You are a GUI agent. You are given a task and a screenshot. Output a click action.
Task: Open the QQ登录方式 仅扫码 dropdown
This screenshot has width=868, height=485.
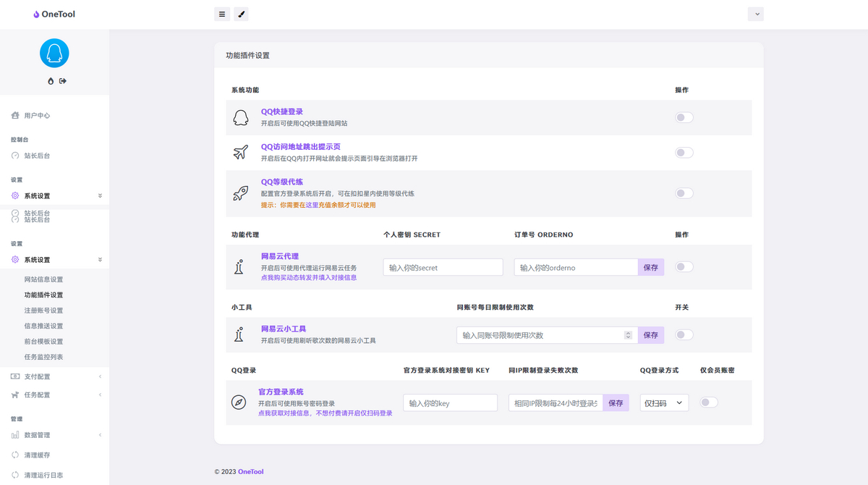pyautogui.click(x=664, y=402)
